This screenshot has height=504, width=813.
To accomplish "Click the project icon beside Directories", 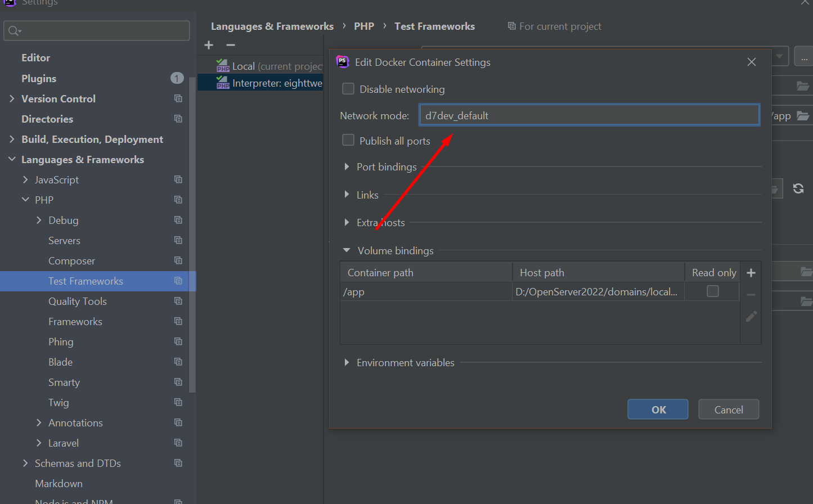I will click(178, 119).
